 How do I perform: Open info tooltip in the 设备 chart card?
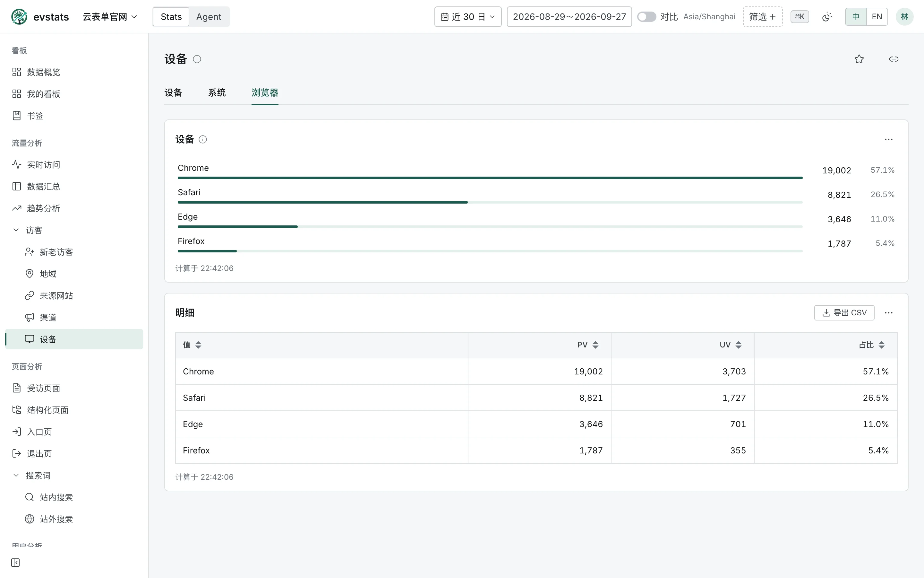(x=203, y=140)
